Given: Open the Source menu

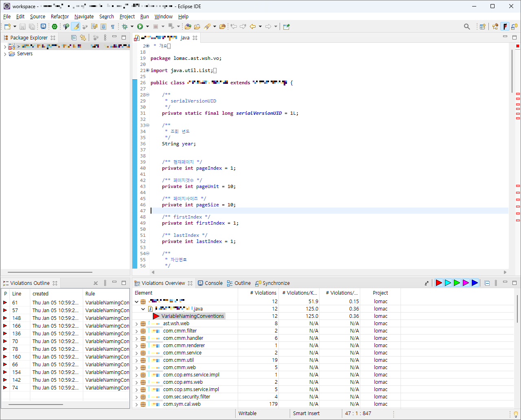Looking at the screenshot, I should 37,17.
